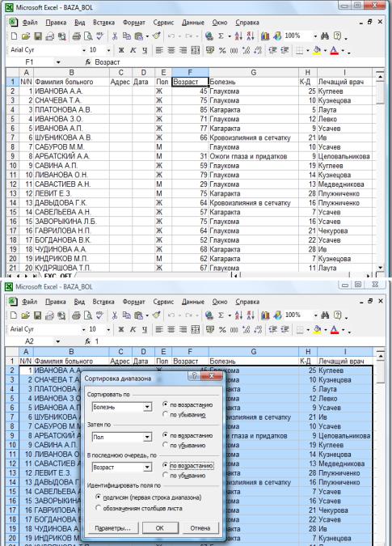Click Fill Color bucket in the sort-dialog window
392x546 pixels.
317,329
